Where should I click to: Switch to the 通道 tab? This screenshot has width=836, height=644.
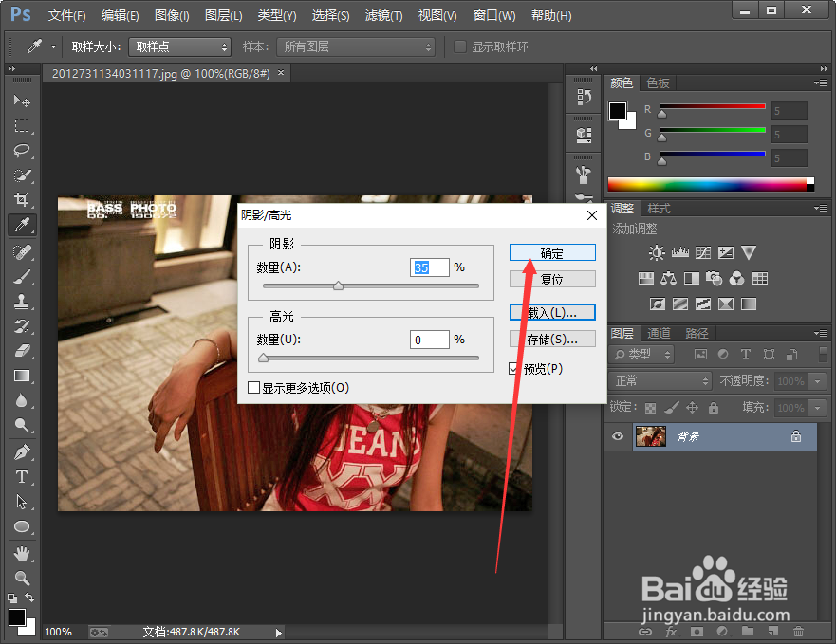659,333
